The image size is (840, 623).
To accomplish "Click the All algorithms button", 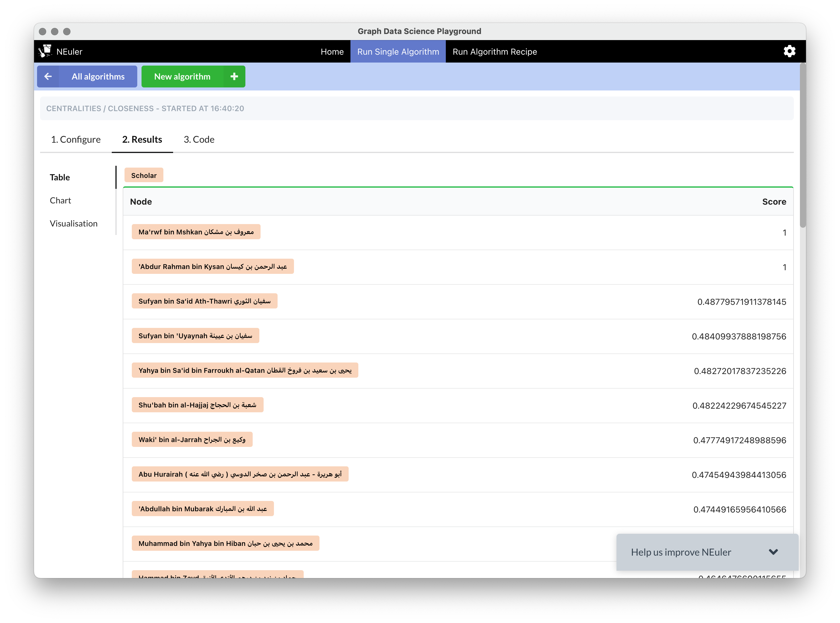I will [98, 77].
